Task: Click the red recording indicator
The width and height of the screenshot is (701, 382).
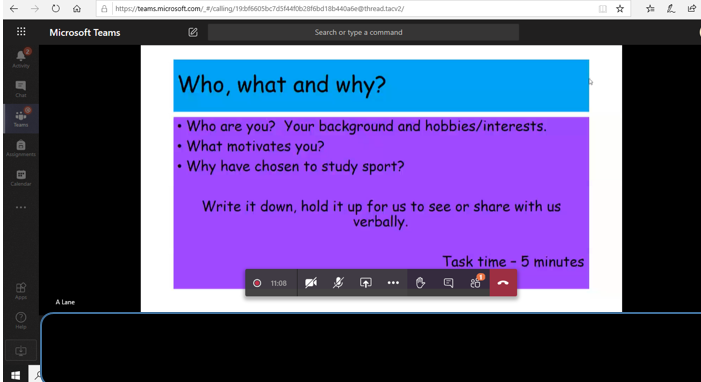Action: click(x=257, y=283)
